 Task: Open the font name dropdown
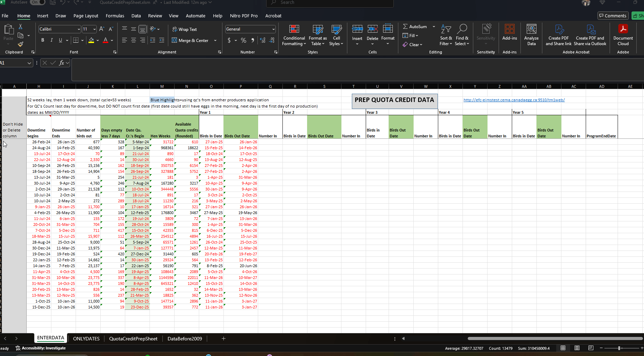click(x=79, y=29)
